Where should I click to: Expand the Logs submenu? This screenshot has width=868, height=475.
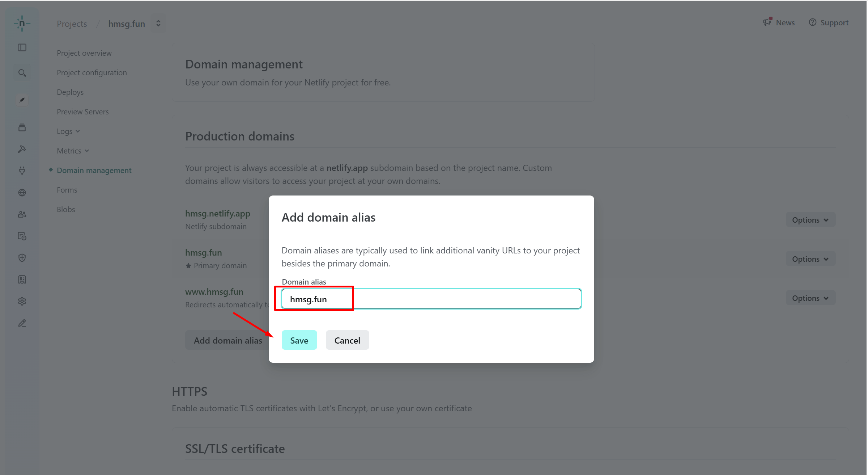[x=68, y=131]
